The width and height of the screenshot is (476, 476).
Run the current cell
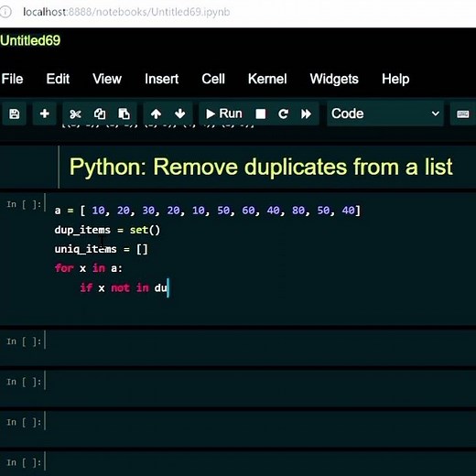click(x=224, y=114)
